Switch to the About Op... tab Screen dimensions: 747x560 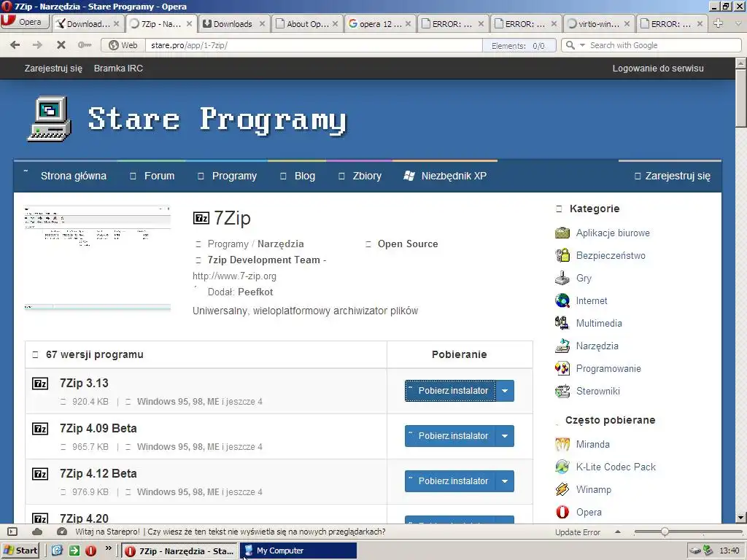307,24
